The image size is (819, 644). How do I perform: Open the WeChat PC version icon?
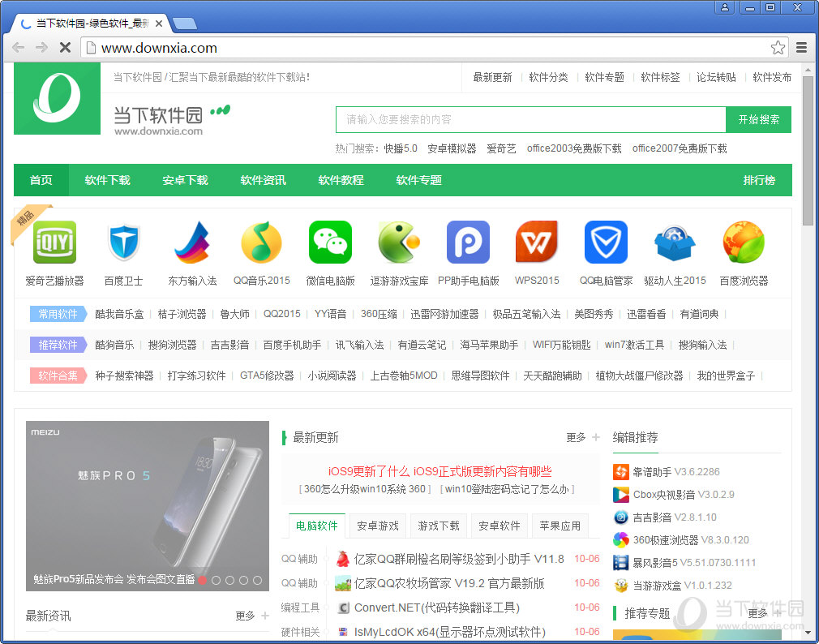(x=330, y=243)
